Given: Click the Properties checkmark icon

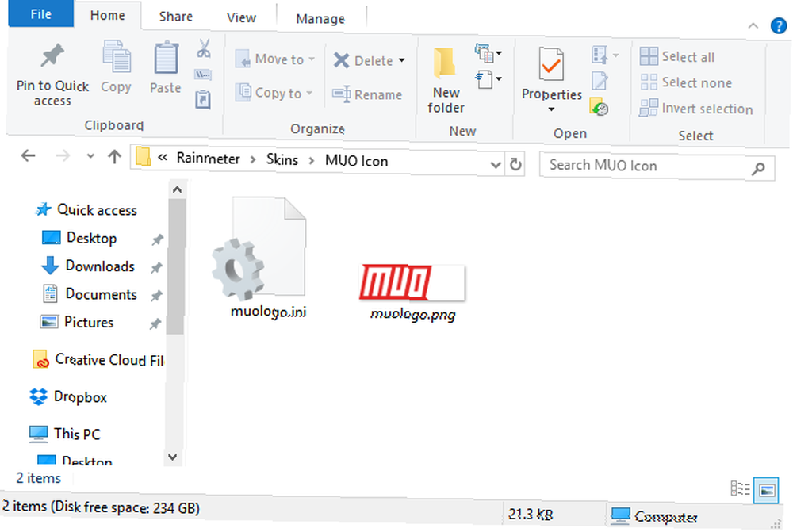Looking at the screenshot, I should pyautogui.click(x=551, y=63).
